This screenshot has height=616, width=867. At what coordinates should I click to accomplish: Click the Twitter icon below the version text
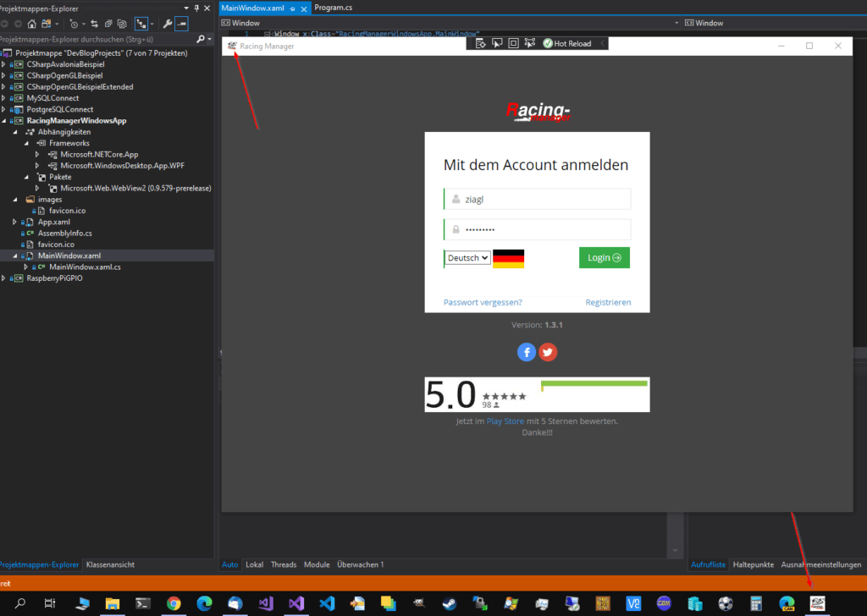click(549, 352)
